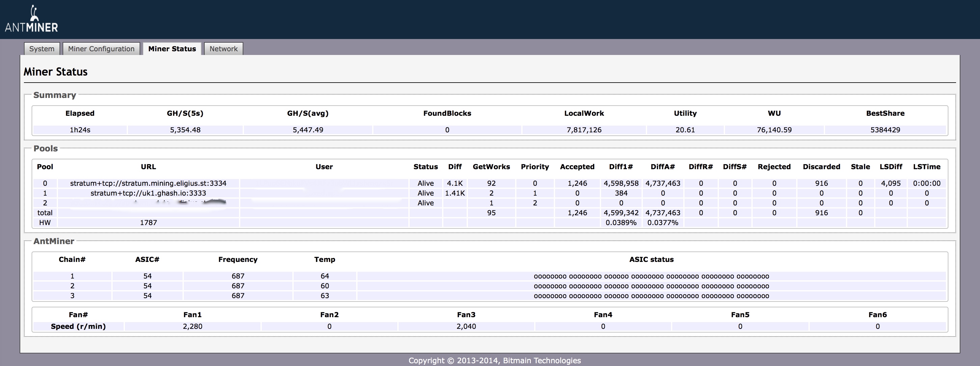
Task: Open the Miner Configuration tab
Action: pos(101,49)
